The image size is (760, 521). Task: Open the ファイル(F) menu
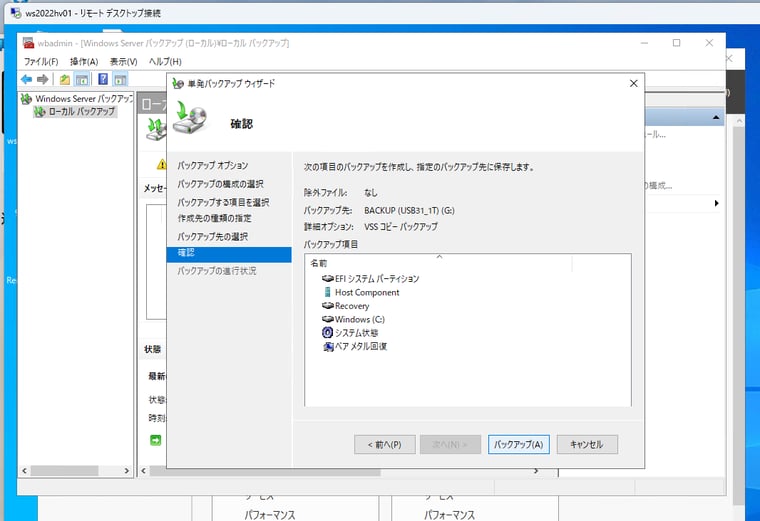41,62
